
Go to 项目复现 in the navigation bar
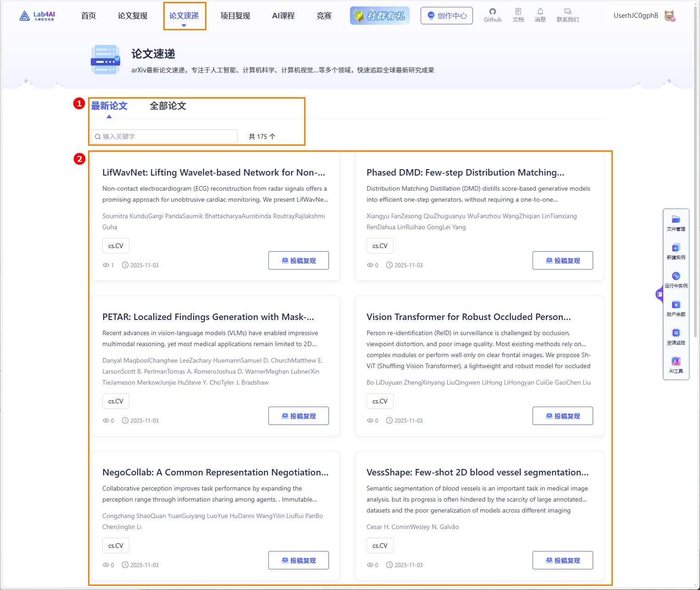235,16
